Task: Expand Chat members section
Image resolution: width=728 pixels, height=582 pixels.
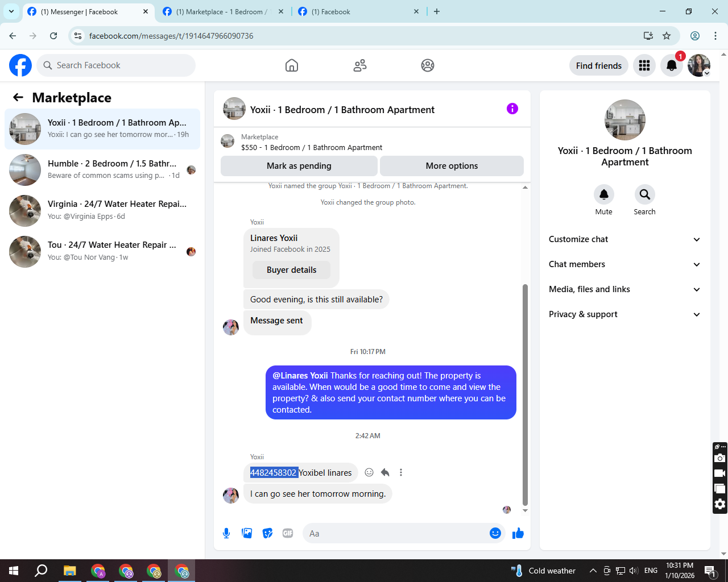Action: click(625, 264)
